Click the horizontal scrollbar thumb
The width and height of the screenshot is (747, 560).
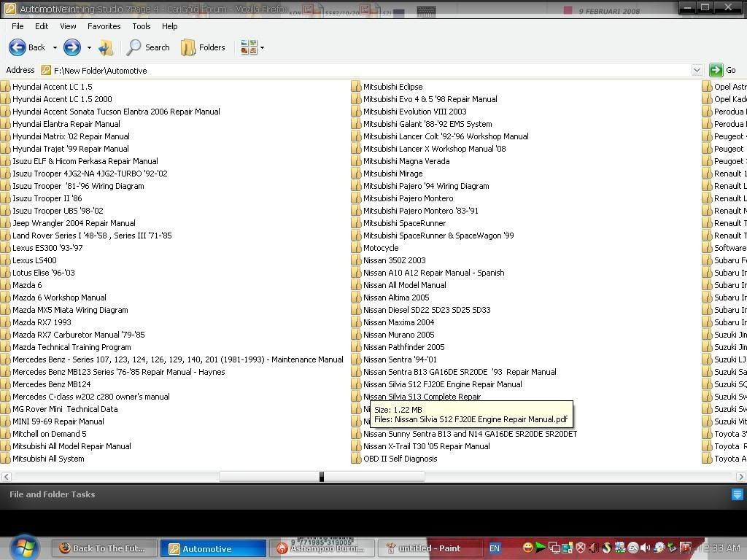pyautogui.click(x=322, y=476)
